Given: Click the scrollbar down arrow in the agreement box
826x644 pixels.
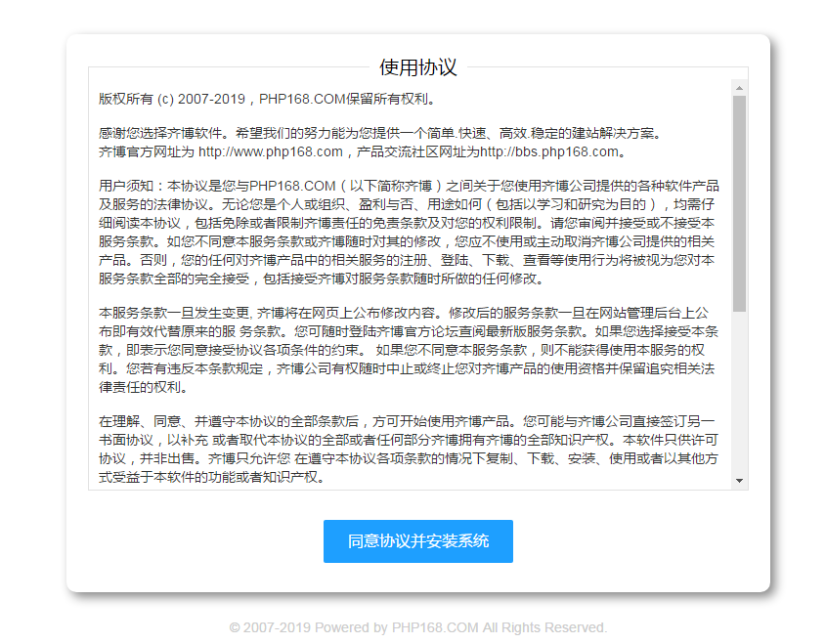Looking at the screenshot, I should [x=739, y=480].
